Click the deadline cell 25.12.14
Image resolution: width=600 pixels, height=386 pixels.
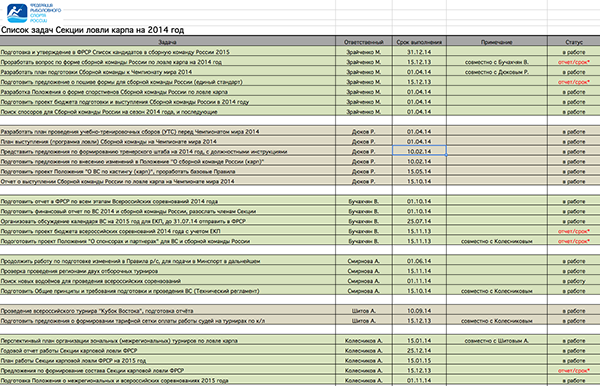(x=419, y=350)
